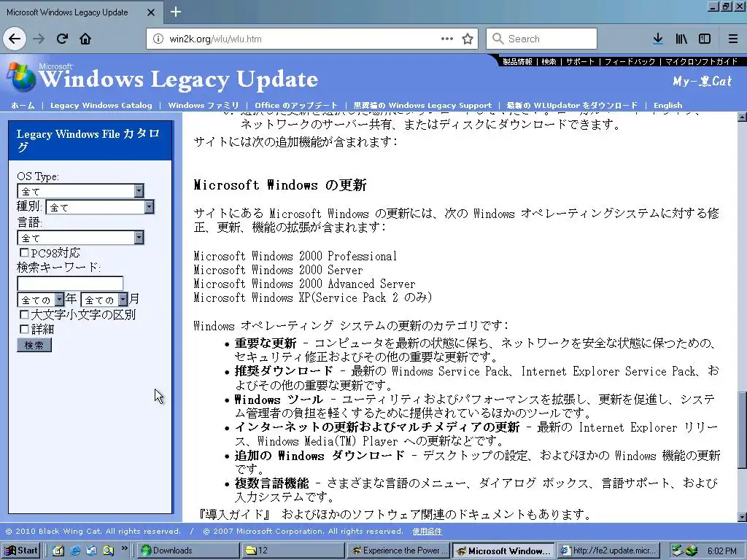This screenshot has height=560, width=747.
Task: Go back to the previous page
Action: point(15,39)
